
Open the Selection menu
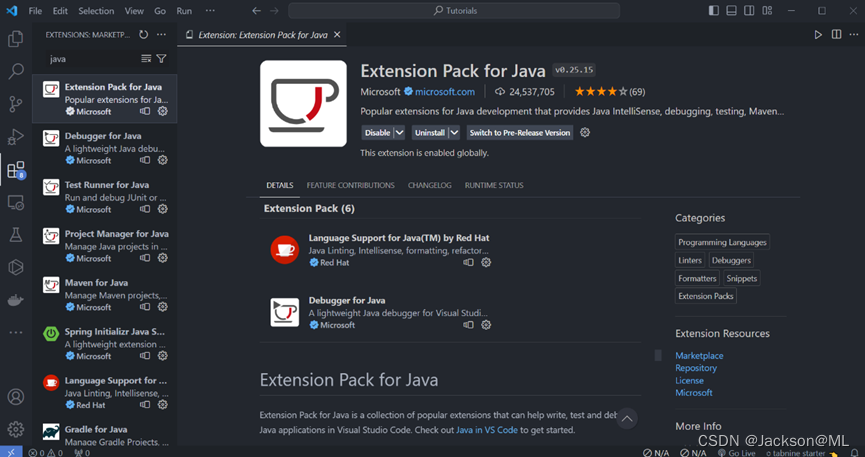(x=96, y=10)
